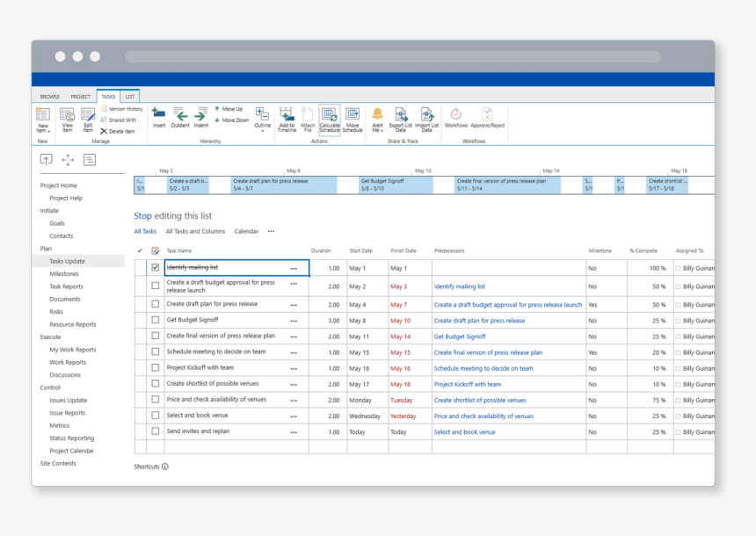Check Schedule meeting to decide on team
The height and width of the screenshot is (536, 756).
pos(156,351)
